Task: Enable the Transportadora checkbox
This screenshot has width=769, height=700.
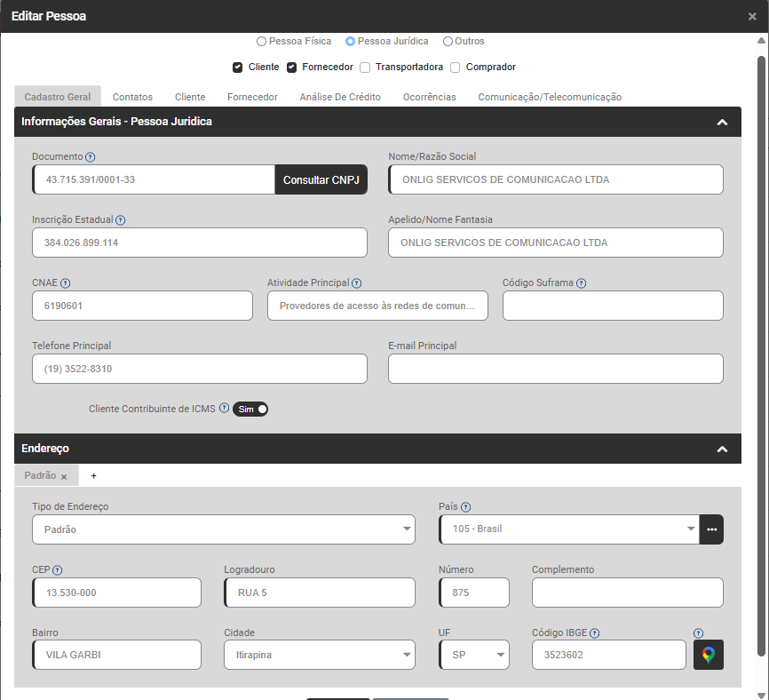Action: pyautogui.click(x=365, y=68)
